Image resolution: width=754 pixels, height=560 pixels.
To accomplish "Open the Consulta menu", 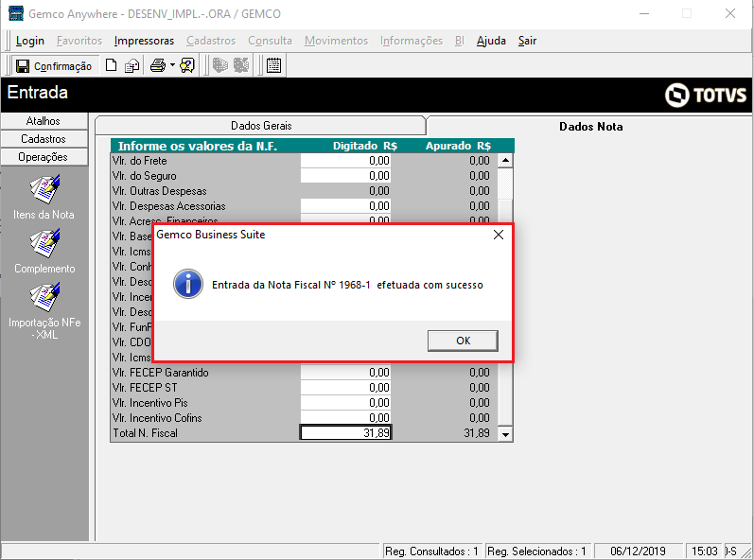I will pyautogui.click(x=270, y=41).
